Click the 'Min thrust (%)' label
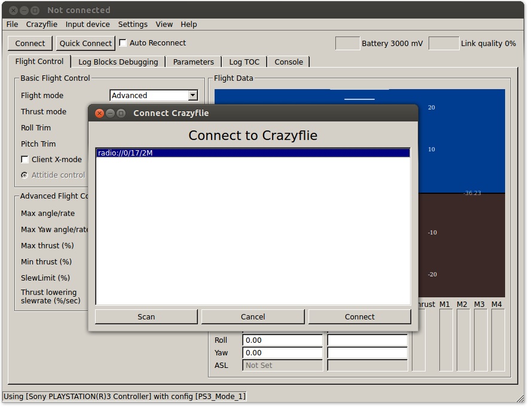The image size is (532, 411). (x=46, y=262)
